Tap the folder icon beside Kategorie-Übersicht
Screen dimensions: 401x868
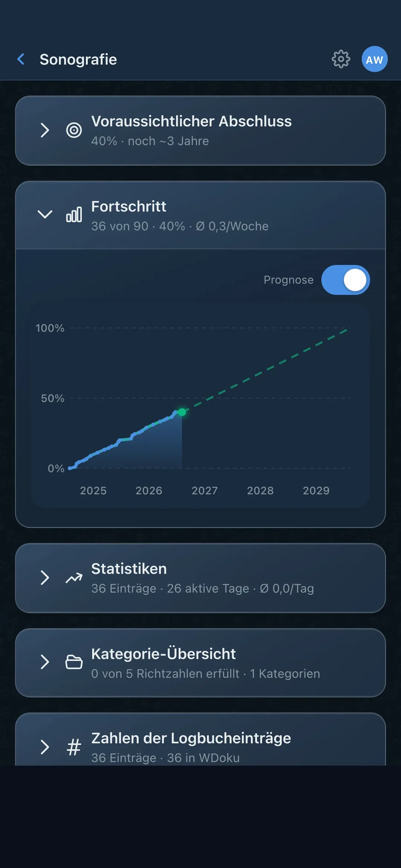click(74, 662)
